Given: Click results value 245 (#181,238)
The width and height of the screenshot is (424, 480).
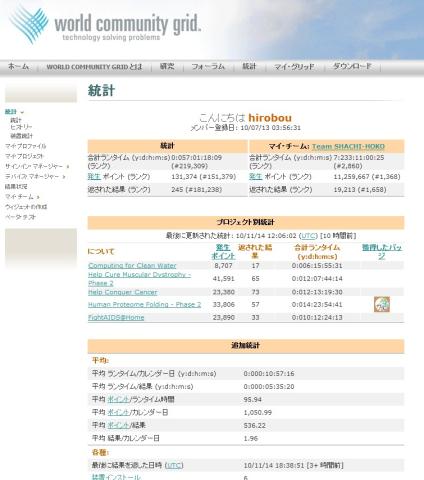Looking at the screenshot, I should click(196, 189).
